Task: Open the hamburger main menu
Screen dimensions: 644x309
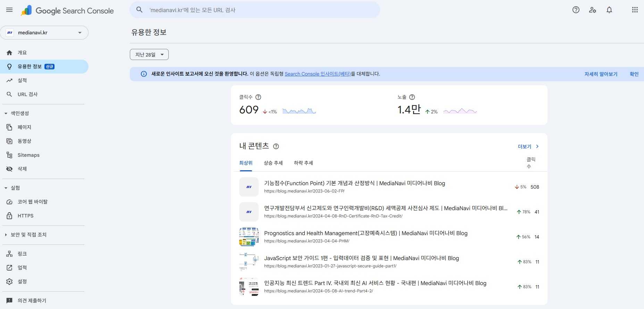Action: [9, 10]
